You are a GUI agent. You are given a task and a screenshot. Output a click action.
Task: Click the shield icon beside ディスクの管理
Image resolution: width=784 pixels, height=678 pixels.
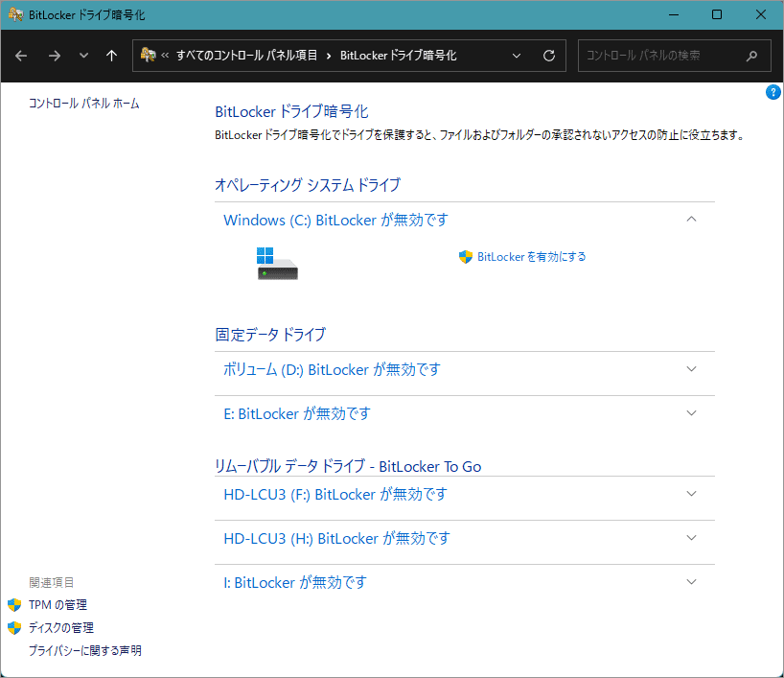[x=14, y=628]
